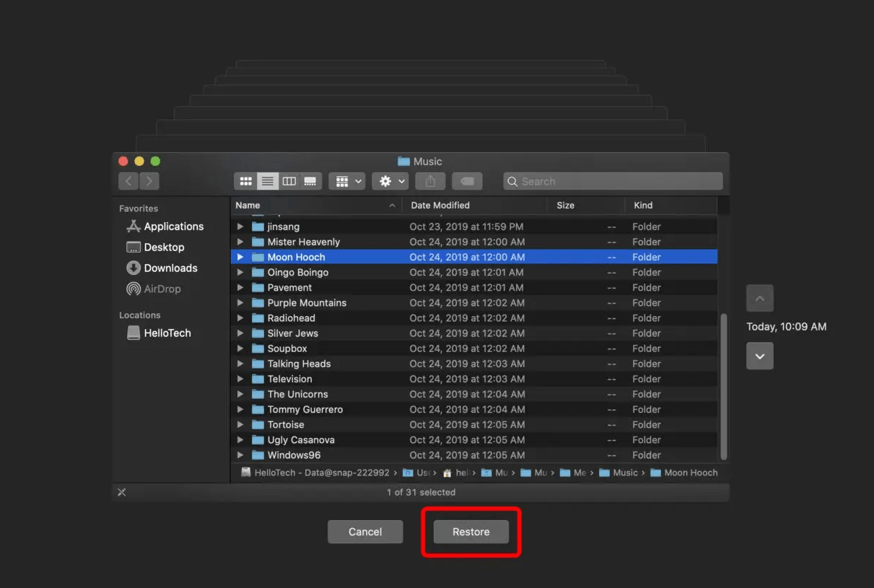Click the Today, 10:09 AM timestamp
This screenshot has width=874, height=588.
coord(786,327)
